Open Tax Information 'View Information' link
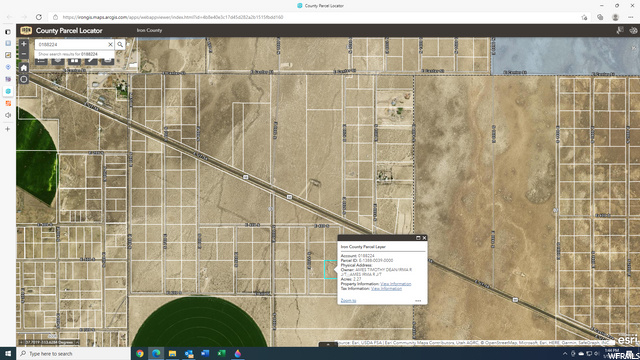This screenshot has width=640, height=360. (x=386, y=289)
